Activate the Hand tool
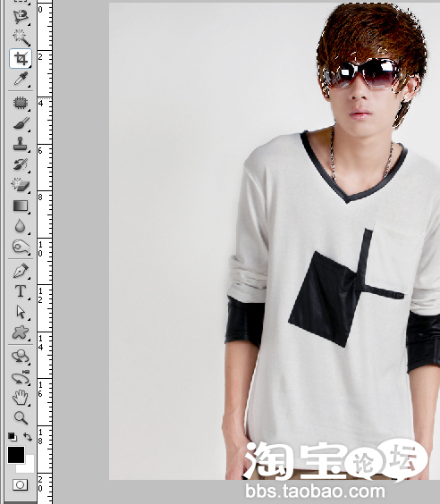The image size is (440, 504). [x=21, y=398]
